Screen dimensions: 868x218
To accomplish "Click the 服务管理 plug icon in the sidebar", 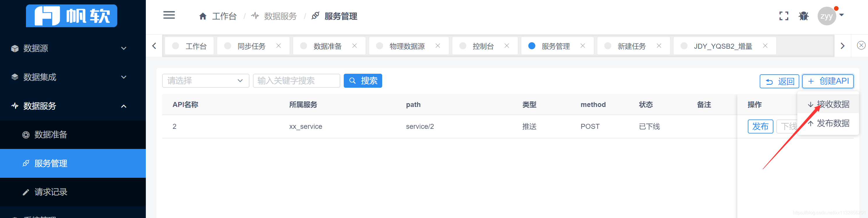I will click(26, 163).
